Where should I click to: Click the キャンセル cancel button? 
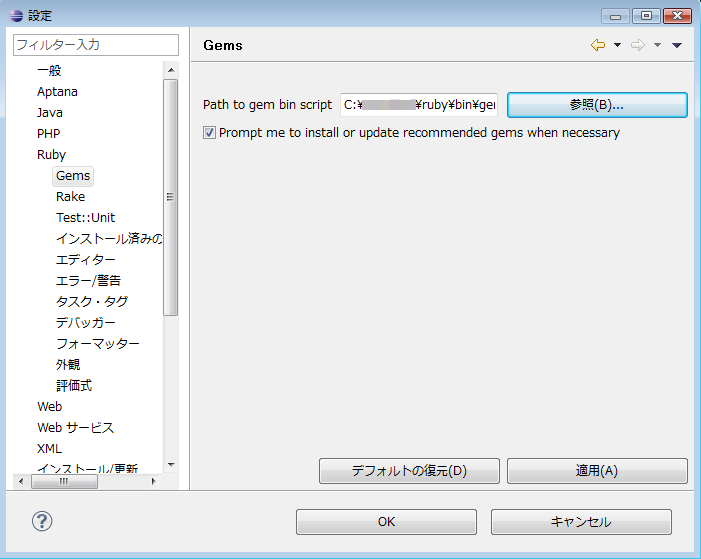(581, 522)
